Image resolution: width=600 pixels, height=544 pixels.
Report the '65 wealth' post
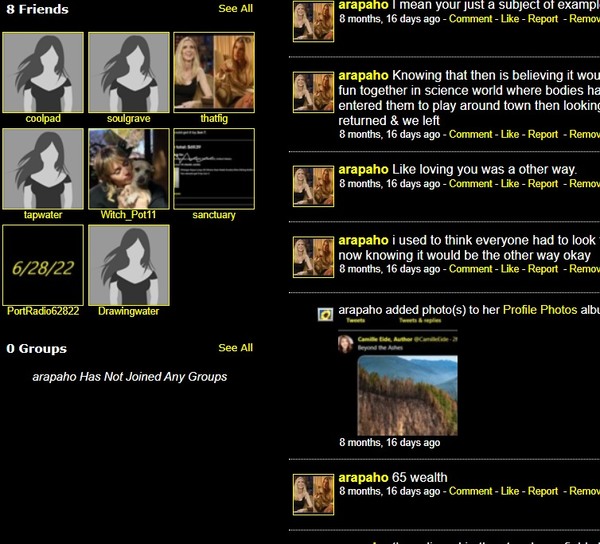tap(543, 491)
